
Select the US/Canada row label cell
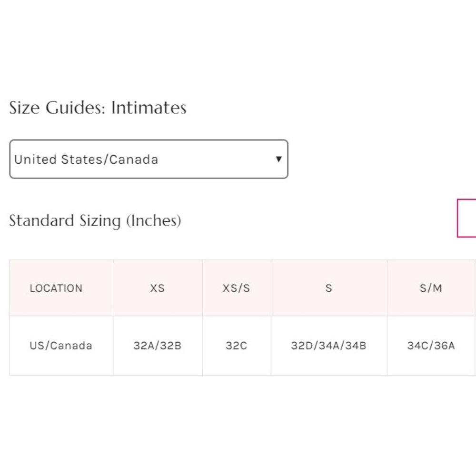tap(61, 346)
